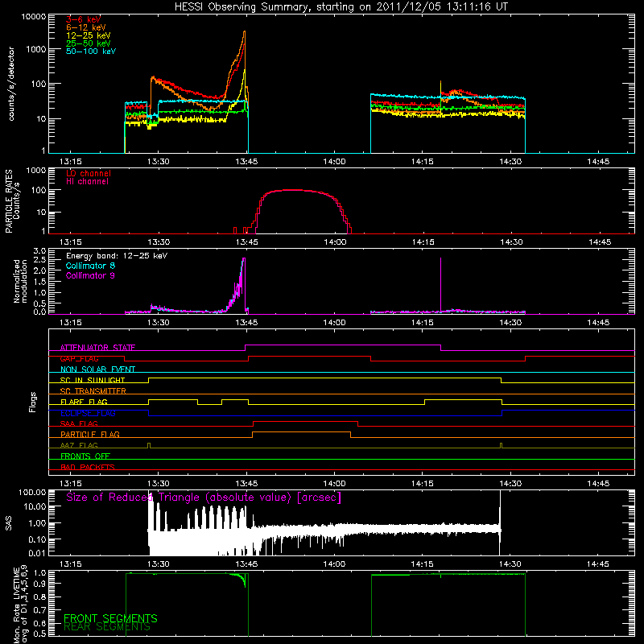The width and height of the screenshot is (644, 644).
Task: Click the HESSI Observing Summary plot title
Action: pos(341,6)
